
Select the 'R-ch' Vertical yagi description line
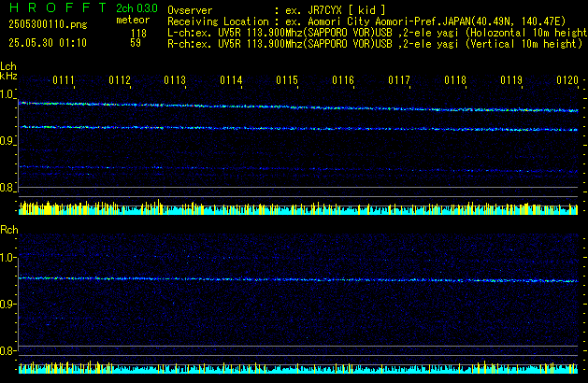tap(375, 44)
